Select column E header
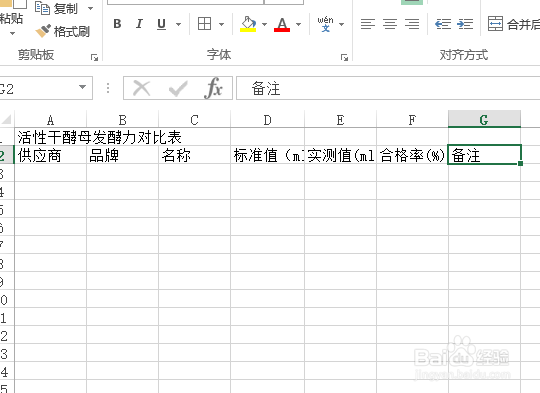This screenshot has height=393, width=540. click(x=341, y=120)
